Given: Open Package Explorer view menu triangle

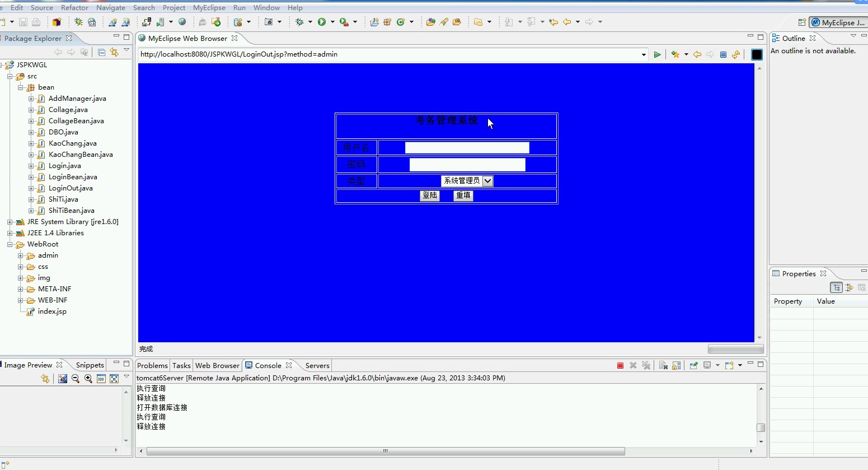Looking at the screenshot, I should tap(126, 50).
